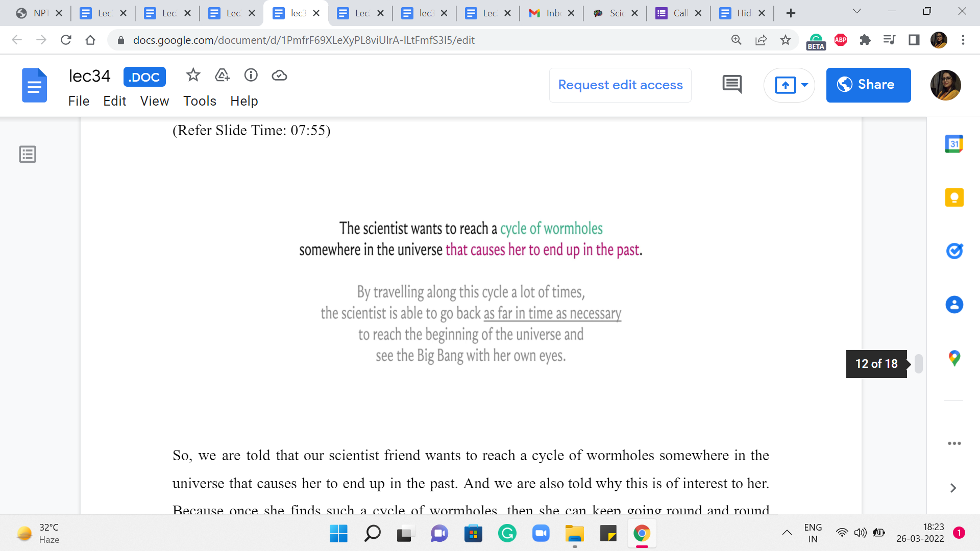Expand the present to meeting dropdown
Image resolution: width=980 pixels, height=551 pixels.
point(804,85)
